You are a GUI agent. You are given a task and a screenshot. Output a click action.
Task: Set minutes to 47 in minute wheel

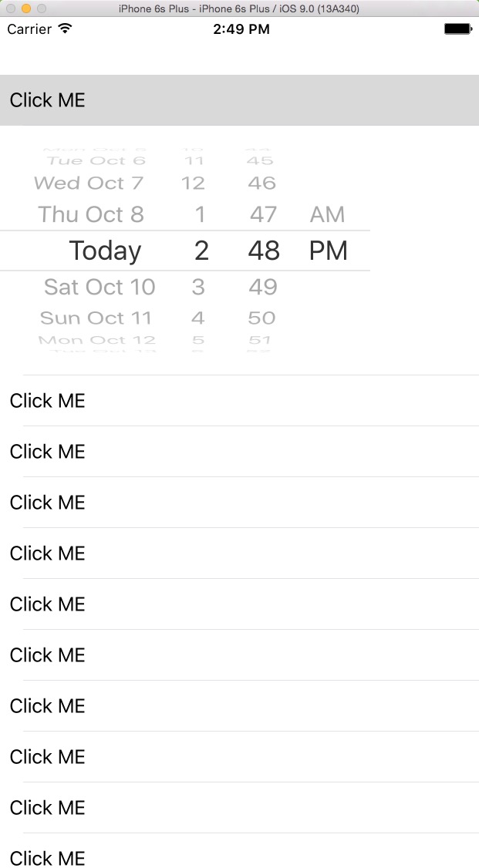coord(263,214)
